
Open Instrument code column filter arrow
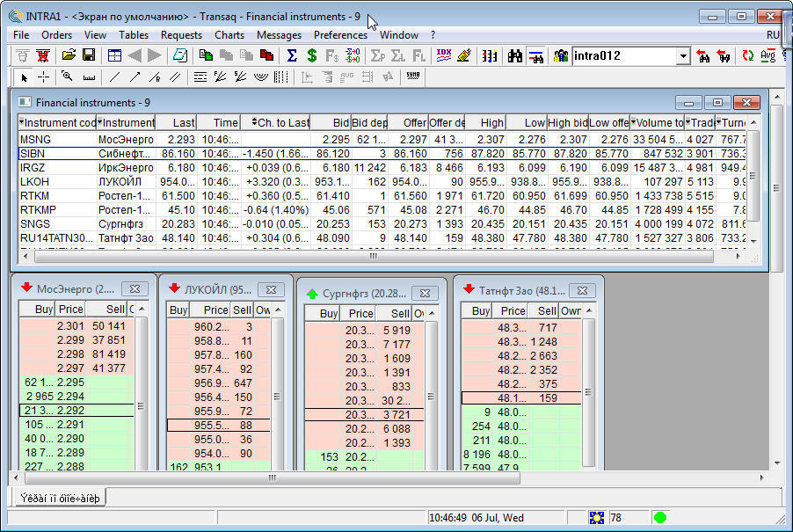click(22, 123)
